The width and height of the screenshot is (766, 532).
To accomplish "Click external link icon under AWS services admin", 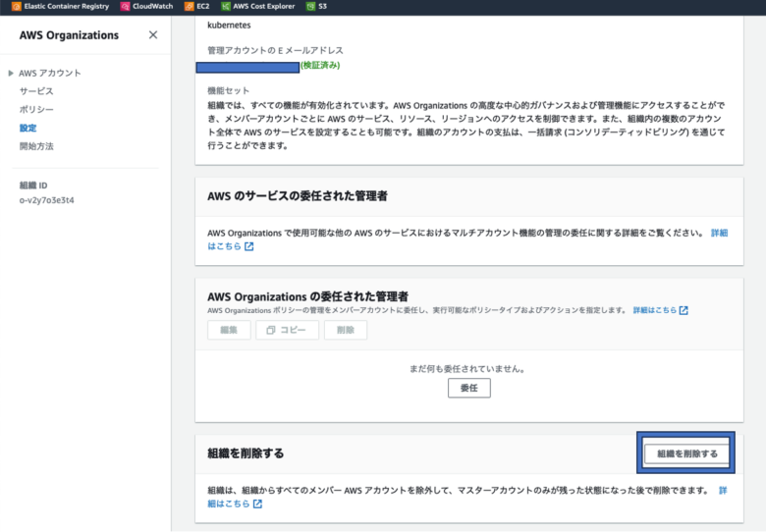I will (x=249, y=246).
